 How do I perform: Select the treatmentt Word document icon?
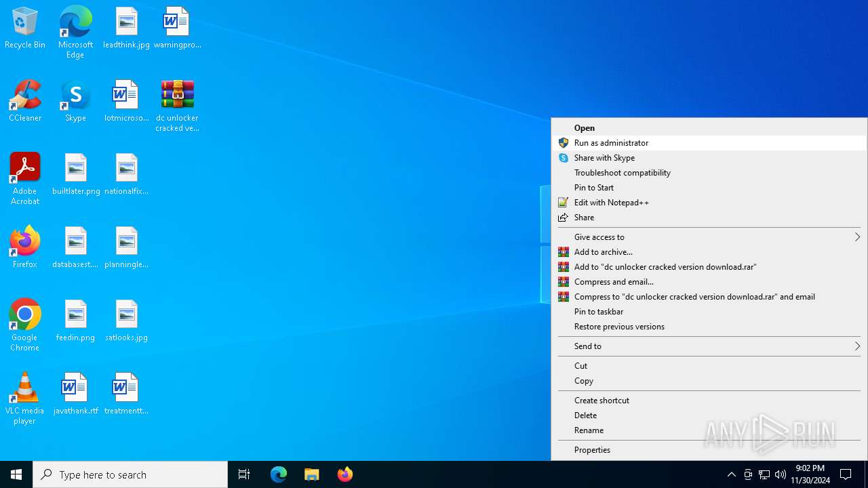tap(126, 394)
